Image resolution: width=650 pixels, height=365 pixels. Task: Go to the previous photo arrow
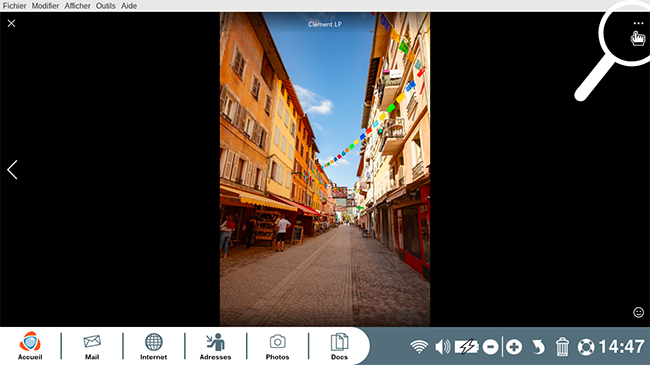12,170
